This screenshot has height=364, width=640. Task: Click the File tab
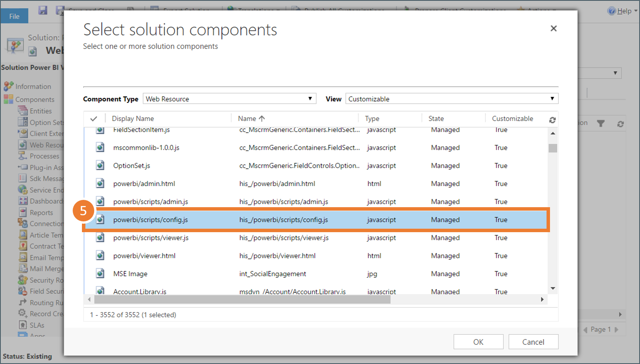point(14,16)
